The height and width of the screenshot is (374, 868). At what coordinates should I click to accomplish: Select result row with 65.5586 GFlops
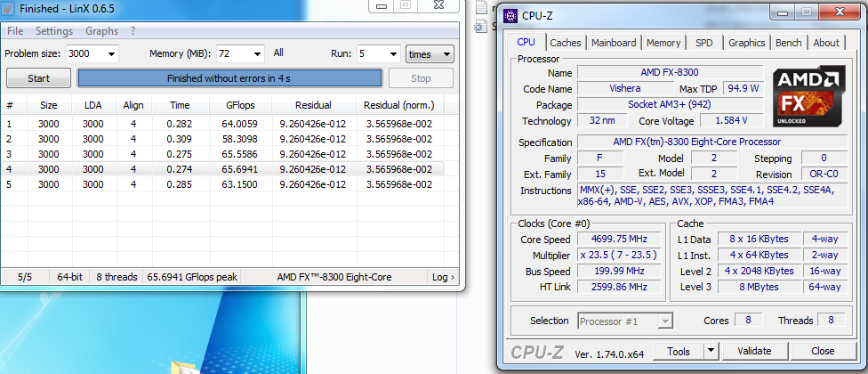(x=221, y=154)
